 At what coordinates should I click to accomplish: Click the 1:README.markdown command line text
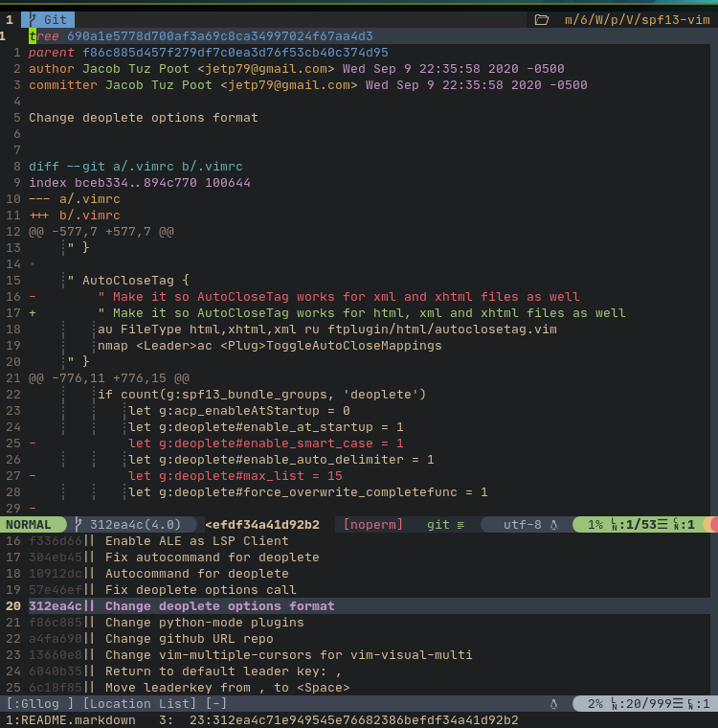[x=71, y=719]
